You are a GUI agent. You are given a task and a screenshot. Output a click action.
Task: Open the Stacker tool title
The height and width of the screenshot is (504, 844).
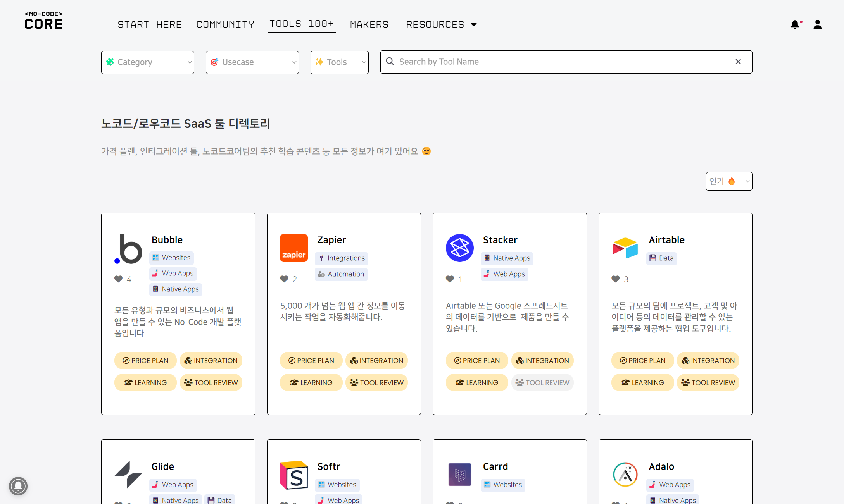(500, 240)
